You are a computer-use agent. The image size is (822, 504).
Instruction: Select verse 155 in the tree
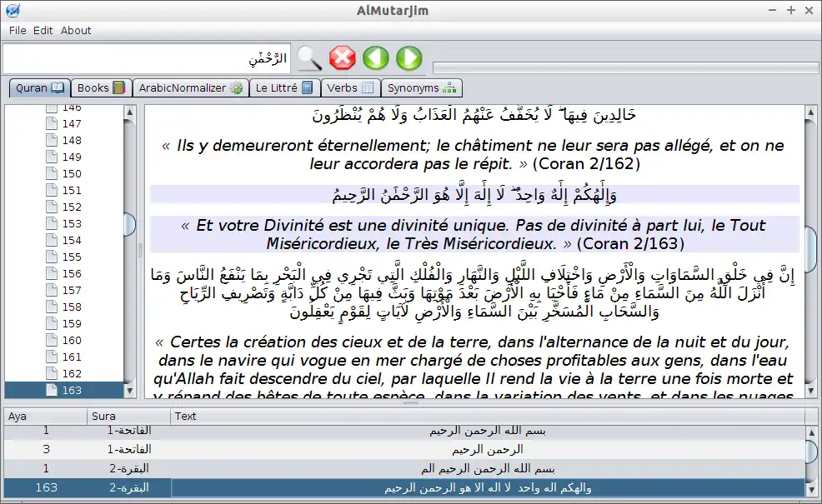click(x=63, y=257)
